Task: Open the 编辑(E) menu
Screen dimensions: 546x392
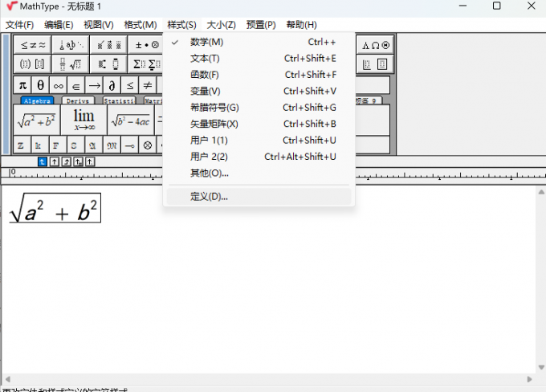Action: pyautogui.click(x=59, y=25)
